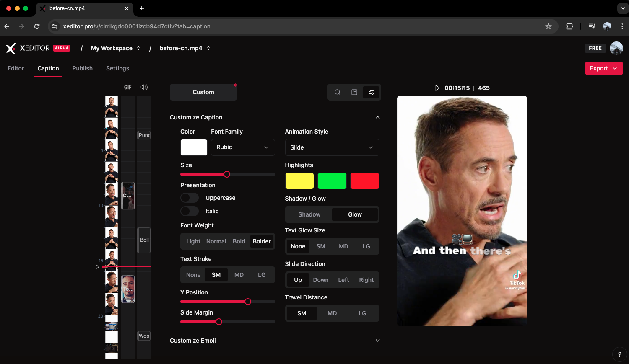The width and height of the screenshot is (629, 364).
Task: Set Text Glow Size to LG
Action: tap(366, 246)
